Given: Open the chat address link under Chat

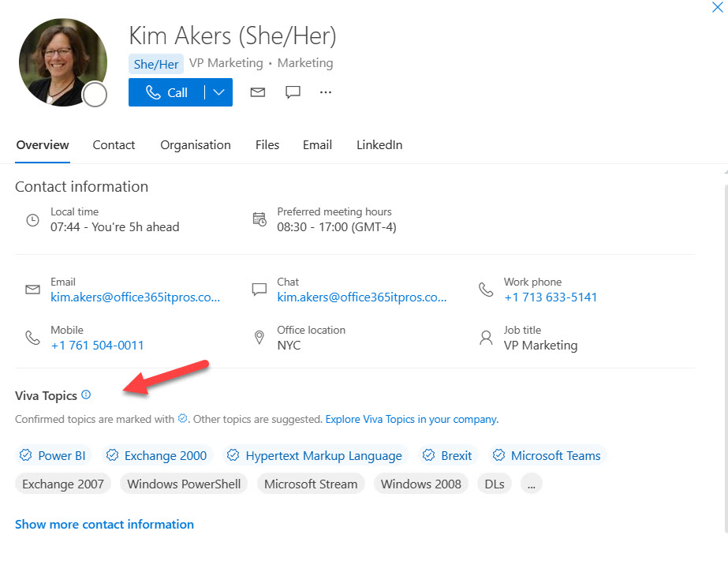Looking at the screenshot, I should coord(362,297).
